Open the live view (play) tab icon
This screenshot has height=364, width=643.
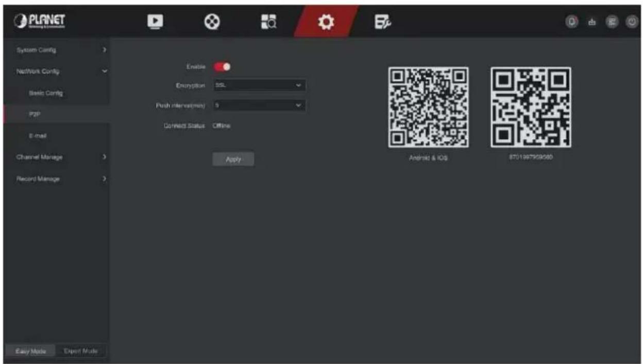(155, 21)
